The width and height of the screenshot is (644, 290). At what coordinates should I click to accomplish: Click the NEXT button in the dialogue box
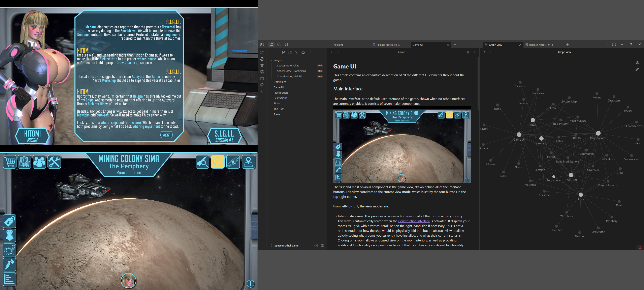coord(166,135)
